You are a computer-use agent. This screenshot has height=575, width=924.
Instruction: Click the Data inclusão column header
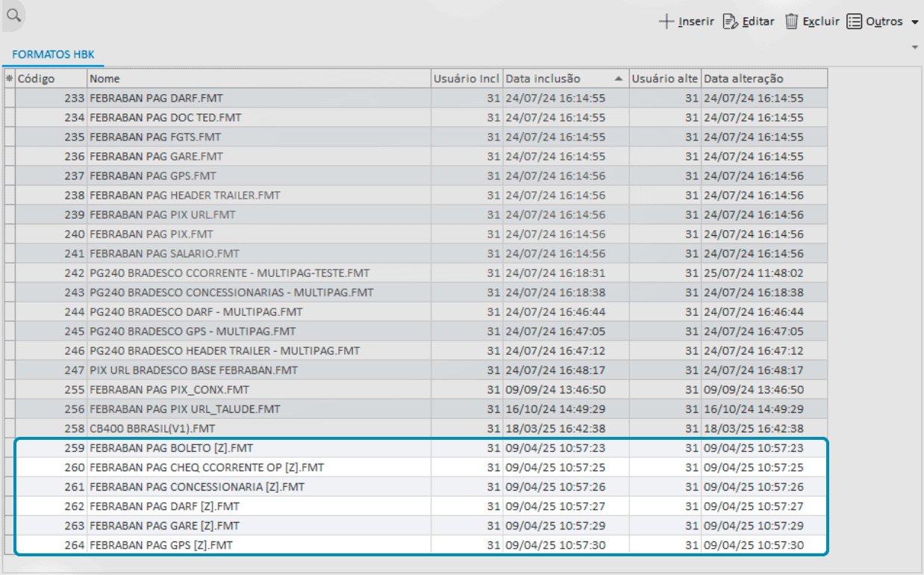[566, 78]
